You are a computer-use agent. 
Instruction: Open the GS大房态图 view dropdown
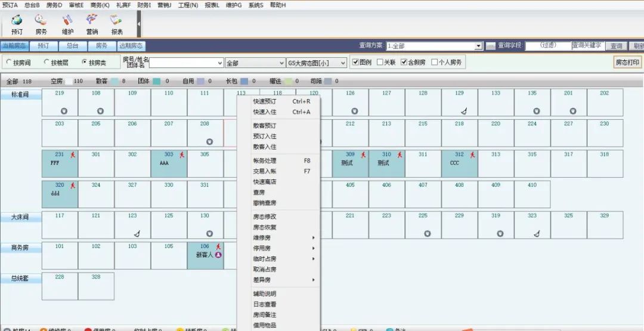(342, 63)
